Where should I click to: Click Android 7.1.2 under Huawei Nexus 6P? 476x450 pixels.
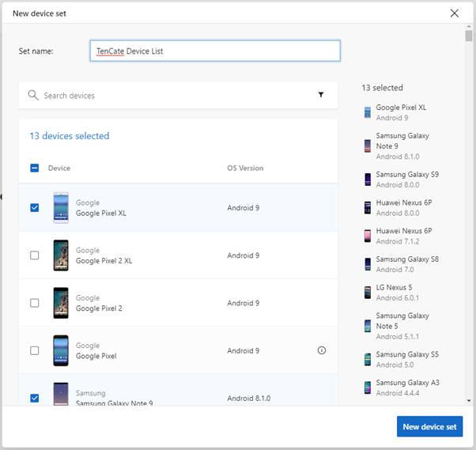398,241
